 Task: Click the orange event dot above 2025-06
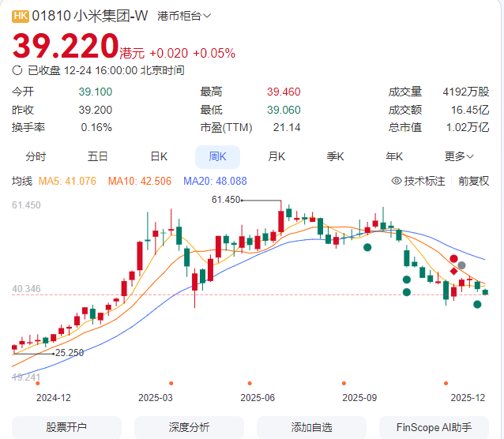250,383
